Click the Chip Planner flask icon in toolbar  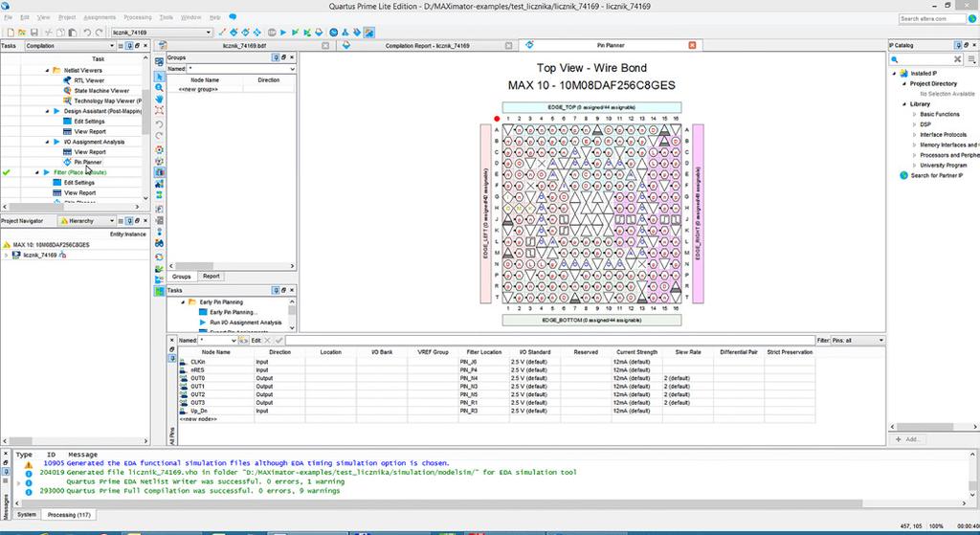pyautogui.click(x=345, y=33)
